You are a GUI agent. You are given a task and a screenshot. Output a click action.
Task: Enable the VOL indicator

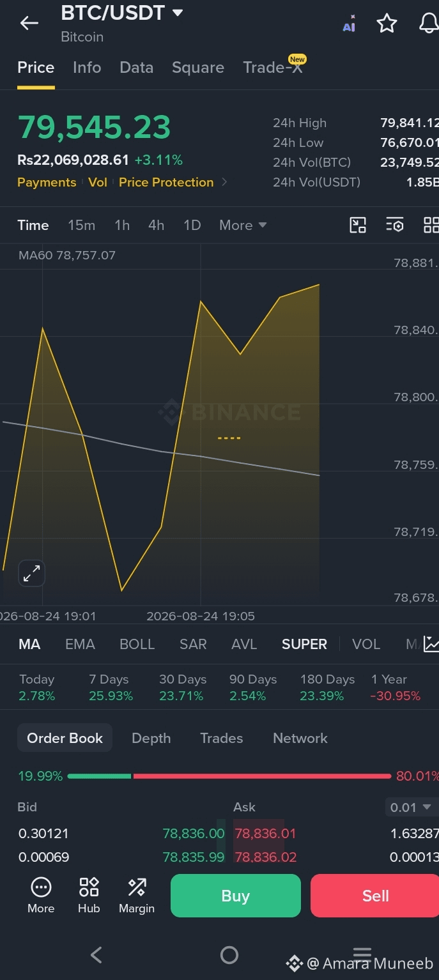[366, 644]
